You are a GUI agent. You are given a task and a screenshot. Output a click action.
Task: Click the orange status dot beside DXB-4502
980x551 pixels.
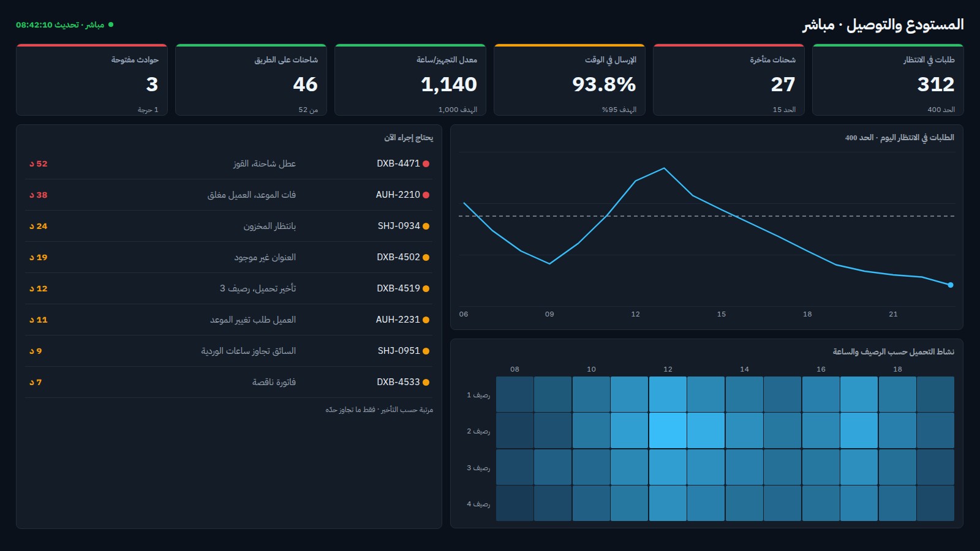[x=426, y=257]
